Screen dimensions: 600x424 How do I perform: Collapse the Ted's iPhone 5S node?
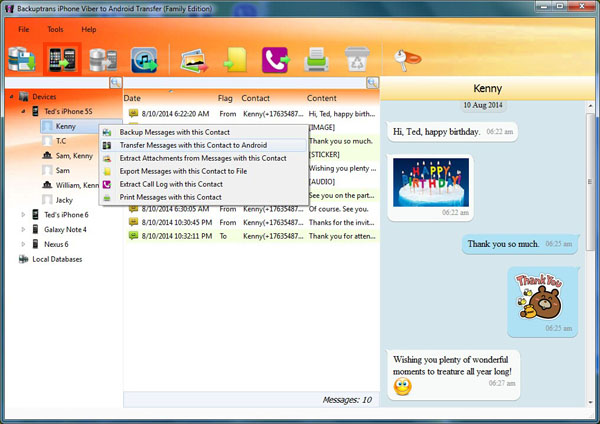click(x=23, y=111)
